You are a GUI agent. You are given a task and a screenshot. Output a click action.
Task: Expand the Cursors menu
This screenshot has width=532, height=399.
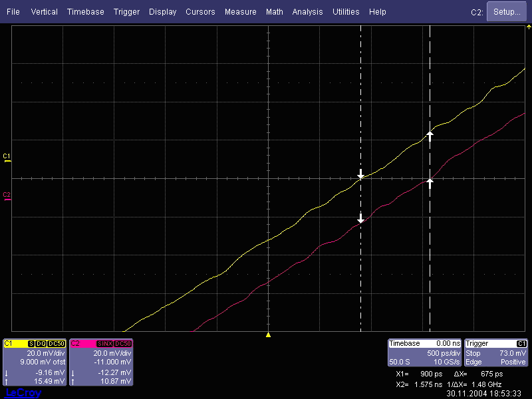click(x=200, y=12)
